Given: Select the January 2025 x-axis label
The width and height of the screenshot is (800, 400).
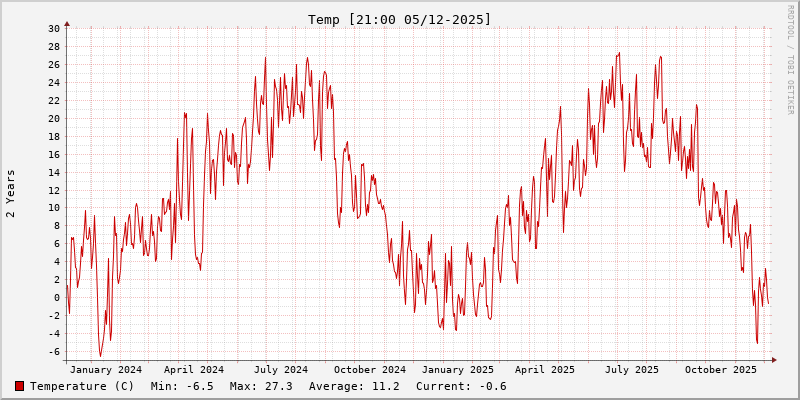Looking at the screenshot, I should [x=458, y=370].
